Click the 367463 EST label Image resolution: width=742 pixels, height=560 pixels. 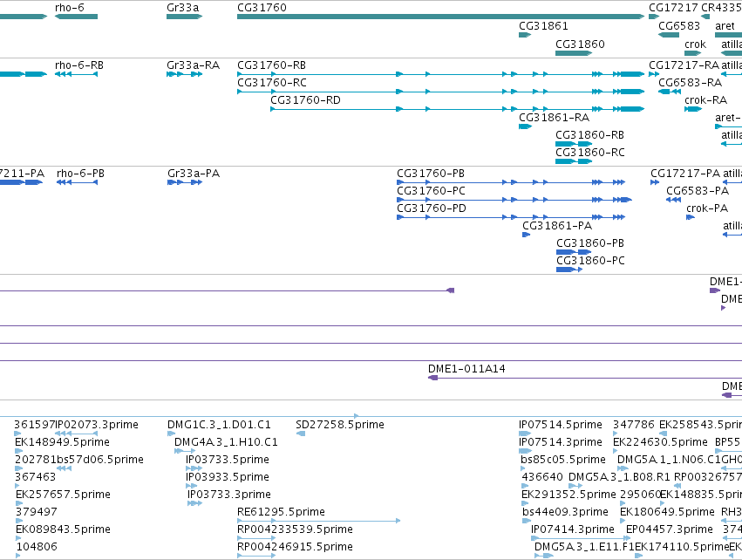[x=36, y=476]
